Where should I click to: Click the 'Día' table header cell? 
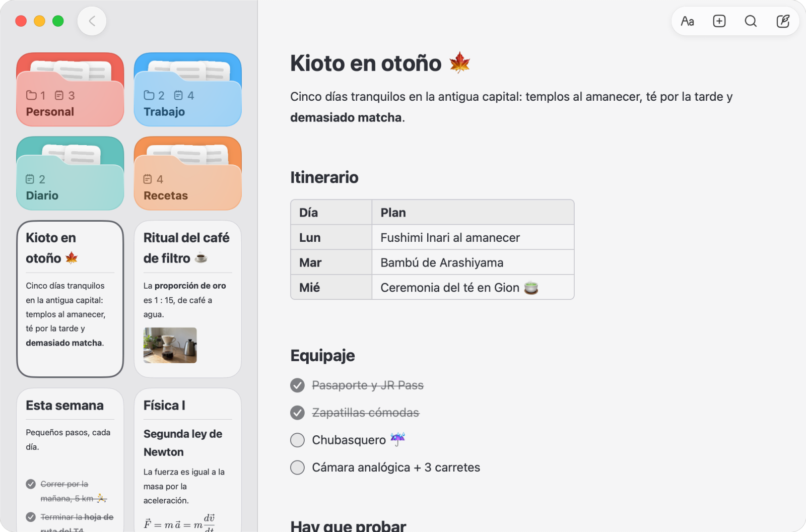(x=331, y=212)
